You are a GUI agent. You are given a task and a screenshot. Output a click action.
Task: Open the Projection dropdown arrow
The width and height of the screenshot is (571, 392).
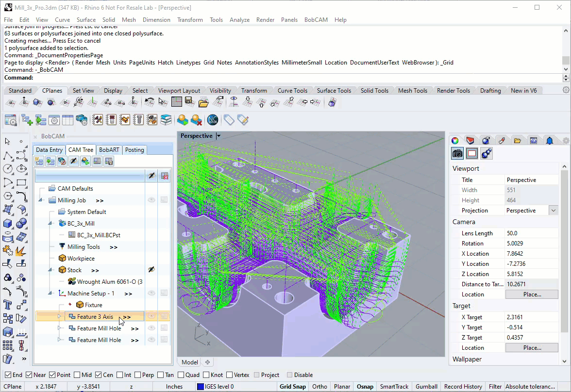click(x=554, y=211)
